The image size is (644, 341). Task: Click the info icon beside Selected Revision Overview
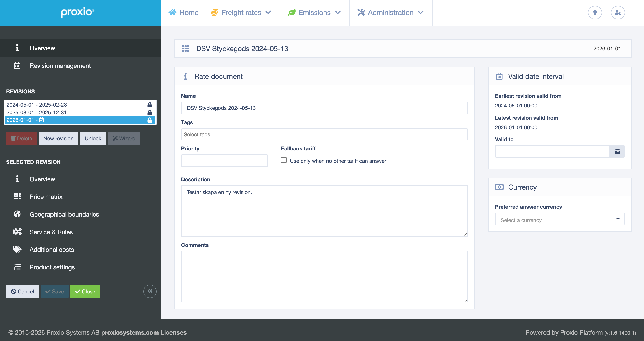(x=17, y=179)
